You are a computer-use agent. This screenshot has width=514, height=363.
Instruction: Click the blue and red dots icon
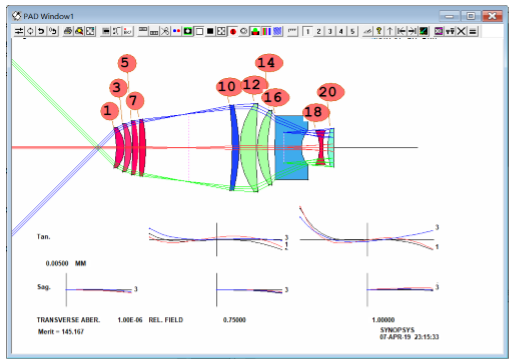pos(176,31)
